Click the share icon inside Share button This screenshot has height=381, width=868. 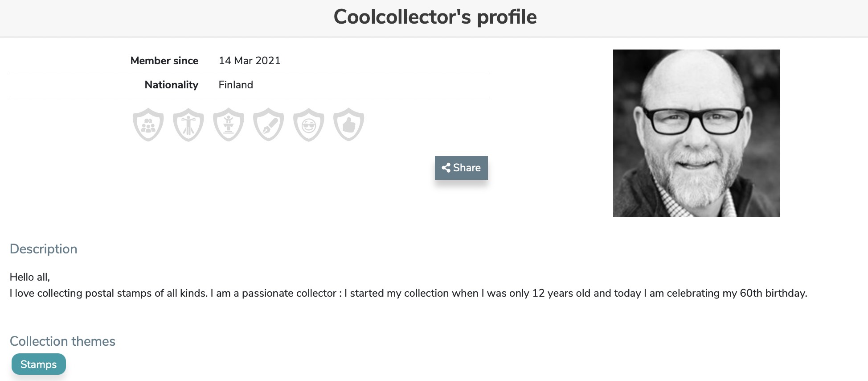point(446,168)
